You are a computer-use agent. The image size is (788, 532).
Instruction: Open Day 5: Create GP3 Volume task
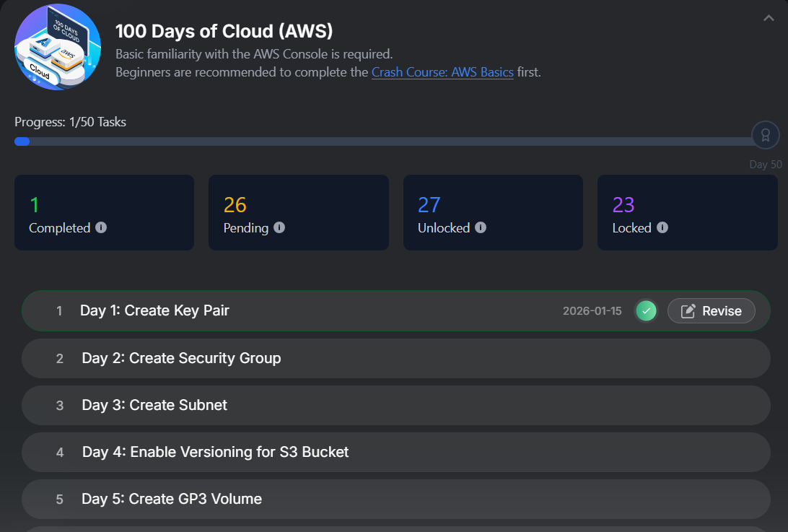[x=172, y=499]
